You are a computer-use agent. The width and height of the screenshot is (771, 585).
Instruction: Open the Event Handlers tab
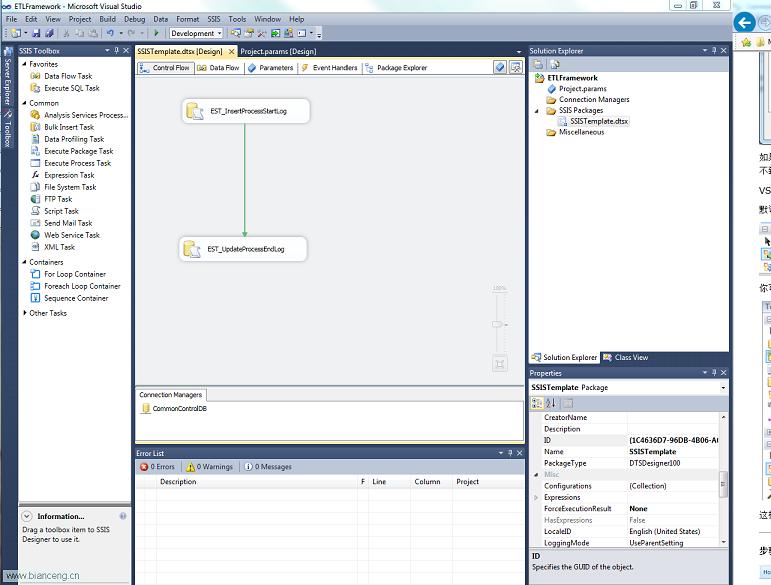329,68
